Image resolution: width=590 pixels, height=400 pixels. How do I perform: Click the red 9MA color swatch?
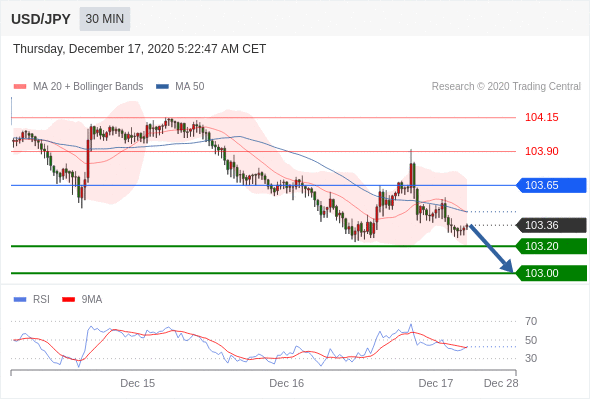pyautogui.click(x=68, y=300)
